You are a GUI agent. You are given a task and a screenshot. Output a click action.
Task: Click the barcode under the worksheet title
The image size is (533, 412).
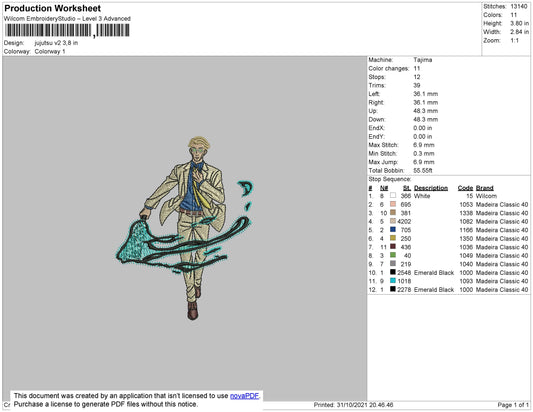tap(67, 31)
